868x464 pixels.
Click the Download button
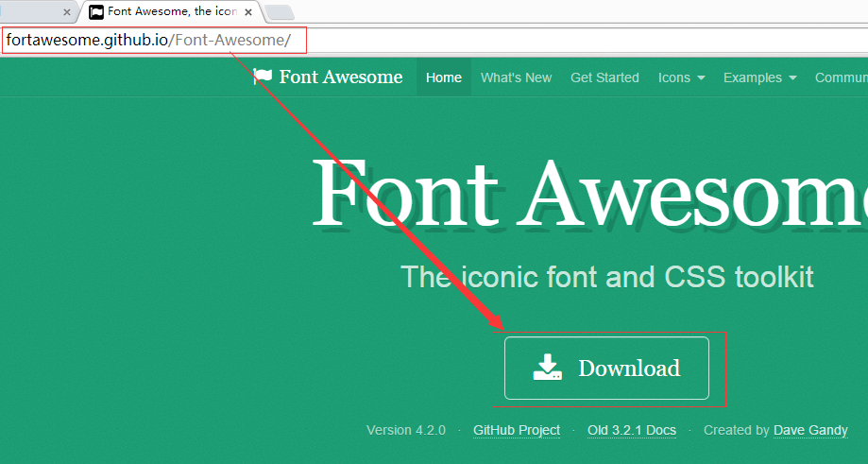606,369
